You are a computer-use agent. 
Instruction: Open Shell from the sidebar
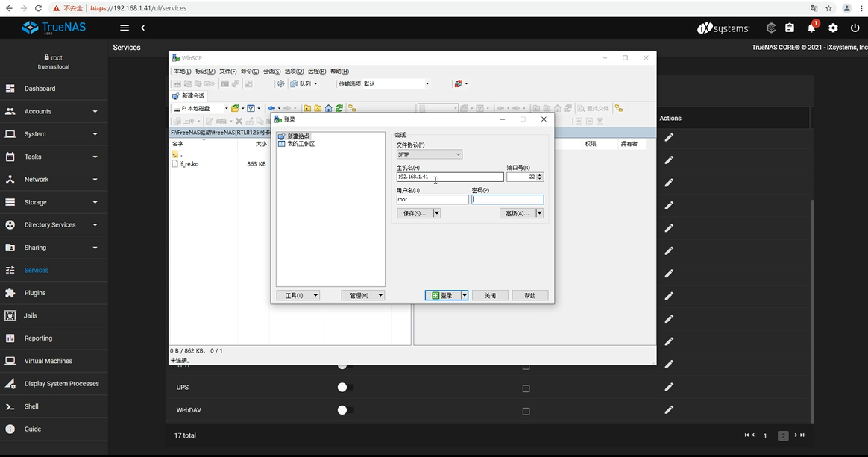pyautogui.click(x=31, y=406)
